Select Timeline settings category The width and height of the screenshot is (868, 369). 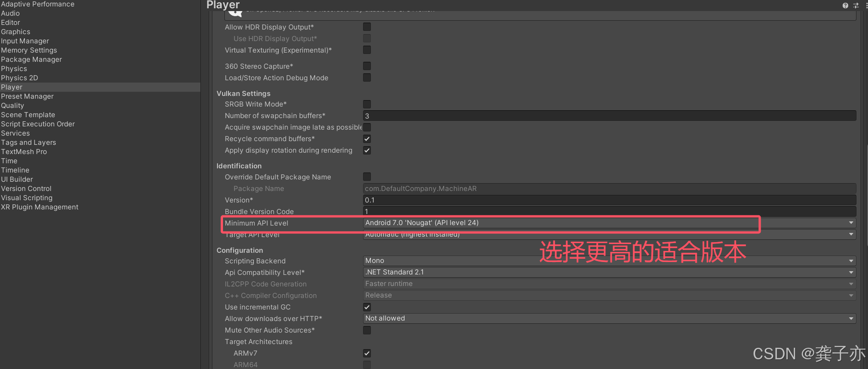click(x=15, y=170)
